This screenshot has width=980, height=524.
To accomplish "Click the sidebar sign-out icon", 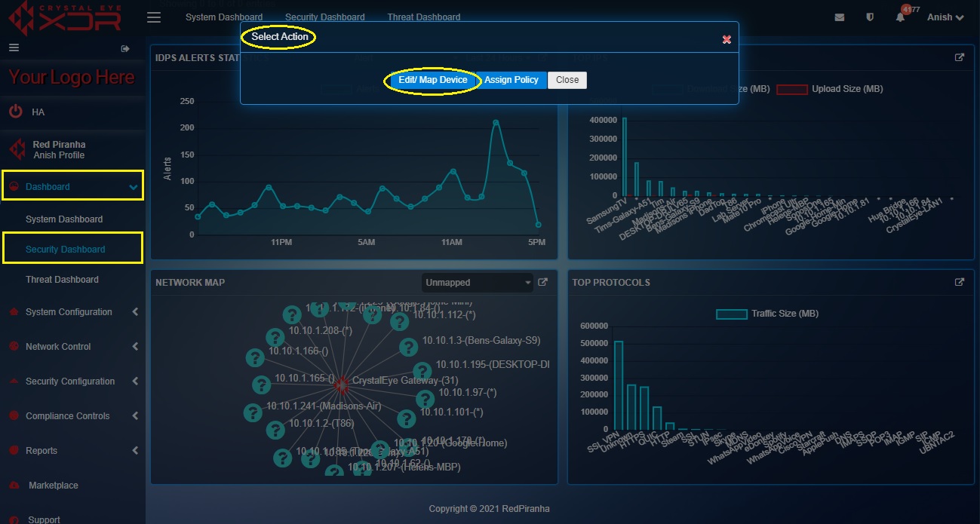I will (x=125, y=49).
